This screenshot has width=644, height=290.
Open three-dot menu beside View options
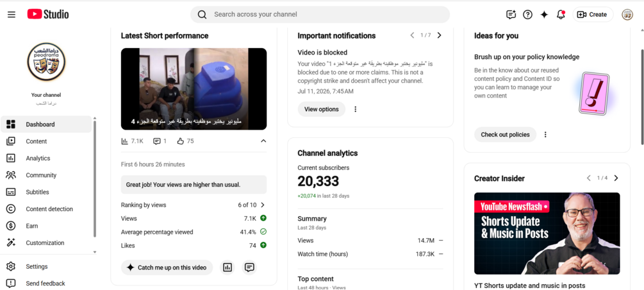click(x=356, y=110)
